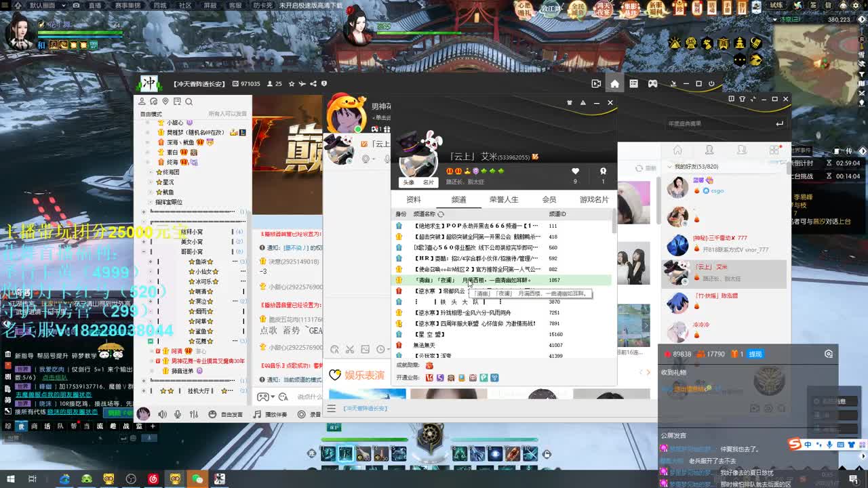Open the contacts icon in the friends panel header

[710, 150]
